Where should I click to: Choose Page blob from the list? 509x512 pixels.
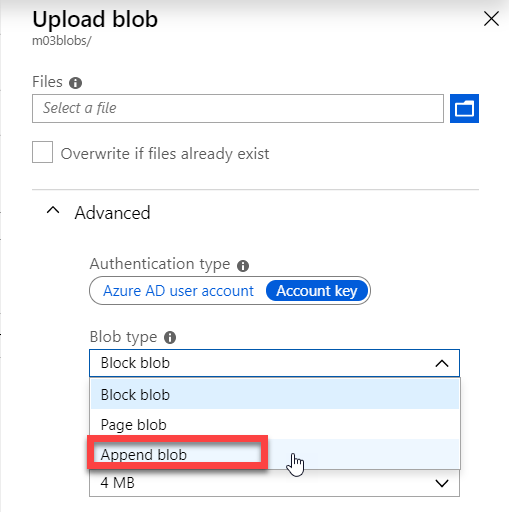[x=275, y=425]
